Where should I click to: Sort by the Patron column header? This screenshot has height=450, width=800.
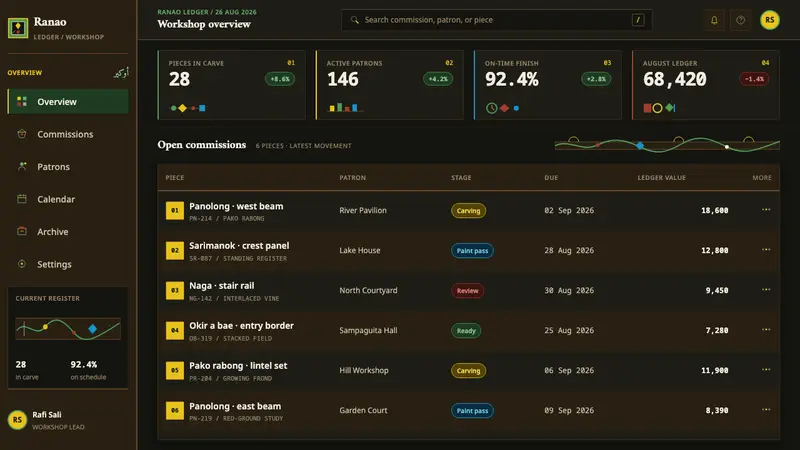(353, 178)
